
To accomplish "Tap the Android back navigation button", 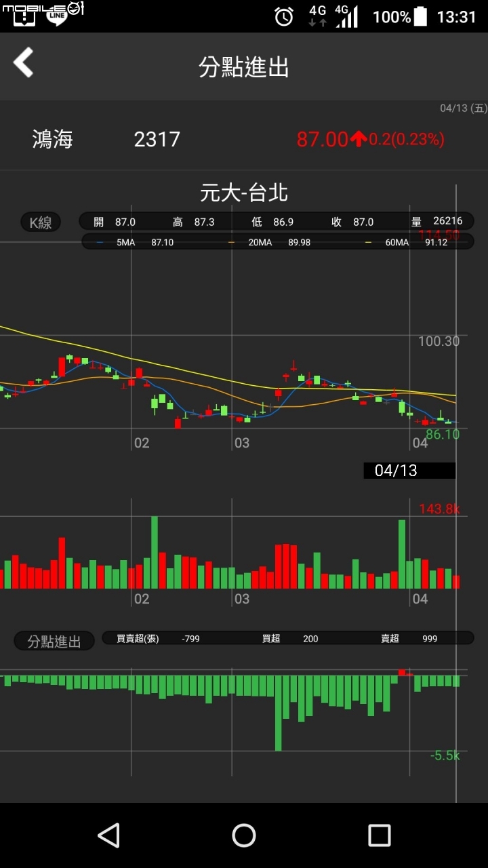I will point(108,835).
